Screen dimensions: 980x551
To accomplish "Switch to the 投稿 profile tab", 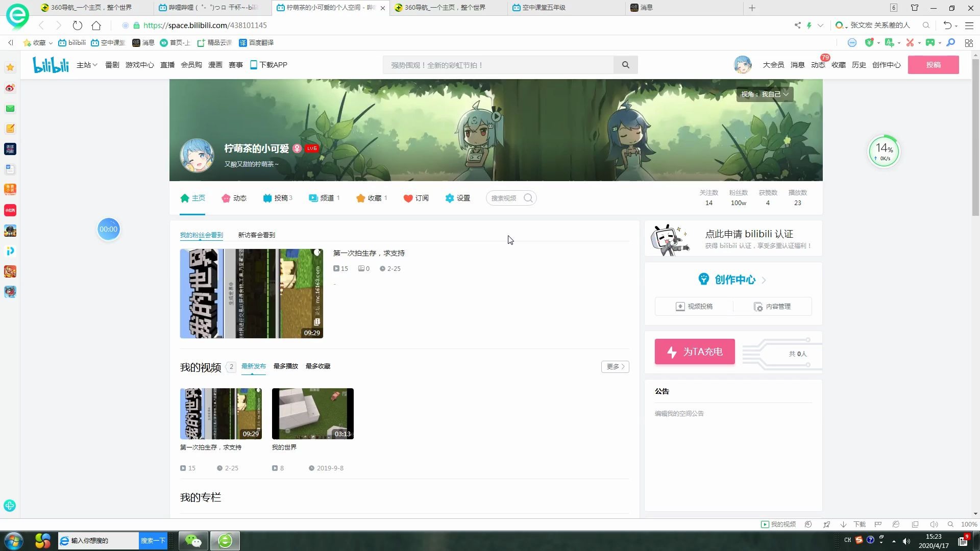I will [277, 198].
